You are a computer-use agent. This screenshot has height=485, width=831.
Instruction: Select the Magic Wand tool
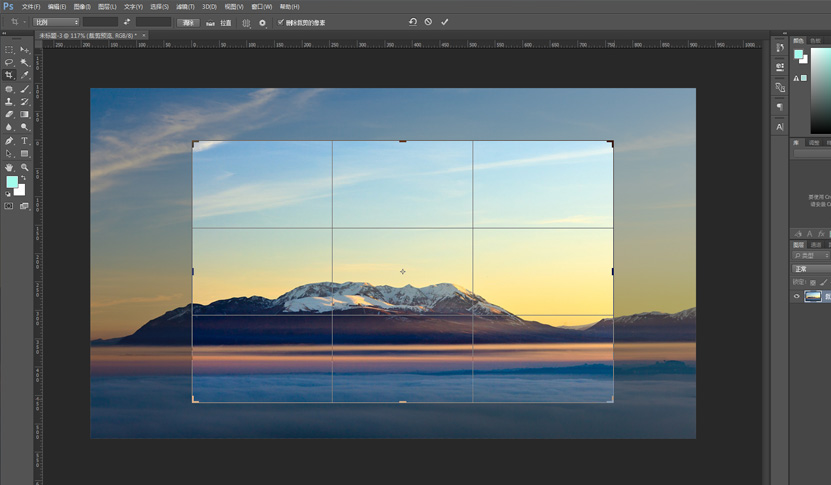click(25, 62)
